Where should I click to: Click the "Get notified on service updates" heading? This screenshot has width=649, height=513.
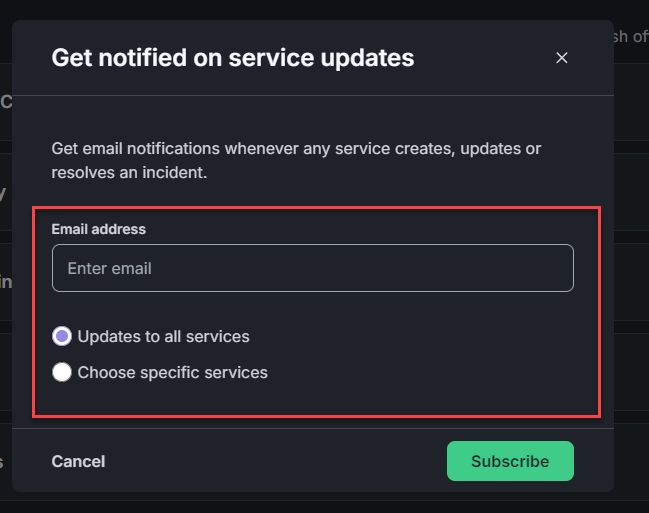[232, 58]
